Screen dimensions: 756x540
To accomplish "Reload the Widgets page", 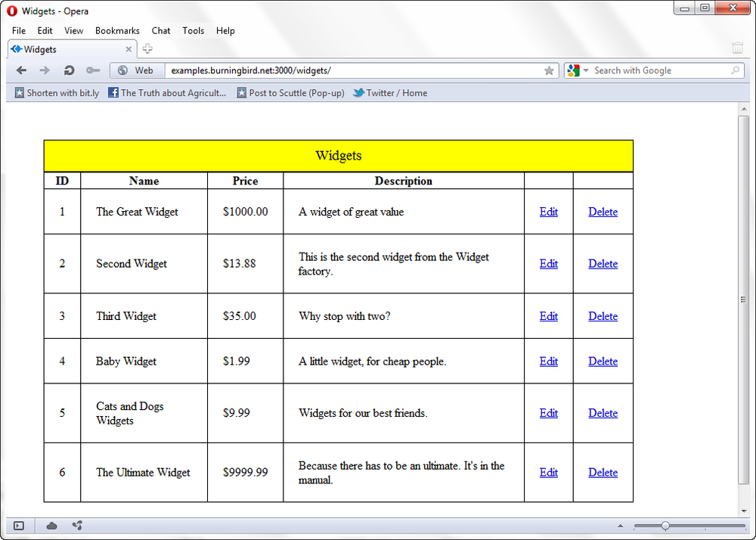I will (69, 70).
